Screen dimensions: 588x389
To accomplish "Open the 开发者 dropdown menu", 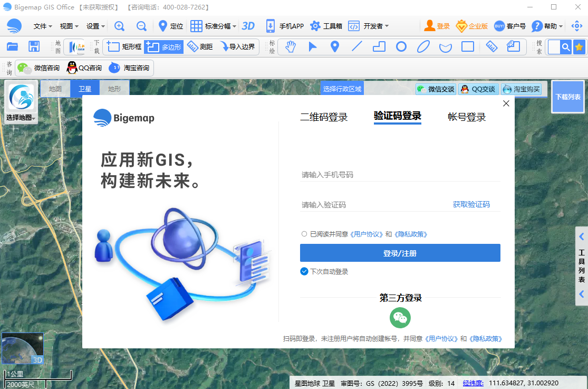I will tap(375, 26).
